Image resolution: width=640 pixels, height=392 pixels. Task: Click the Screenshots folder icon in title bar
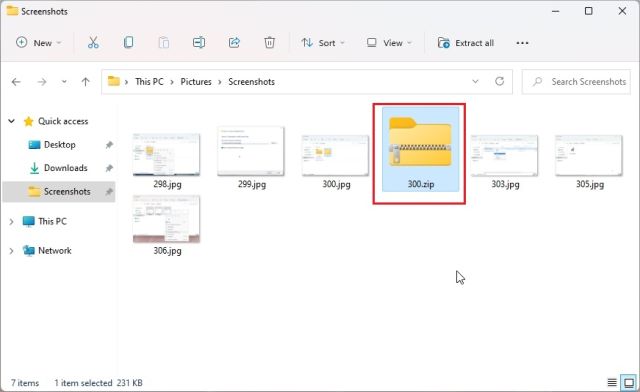pos(12,11)
